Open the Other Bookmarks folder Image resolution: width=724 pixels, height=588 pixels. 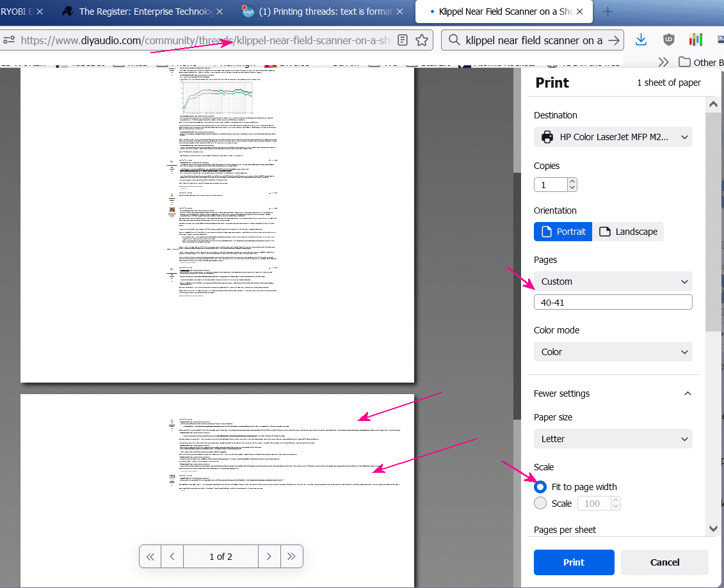pos(701,62)
